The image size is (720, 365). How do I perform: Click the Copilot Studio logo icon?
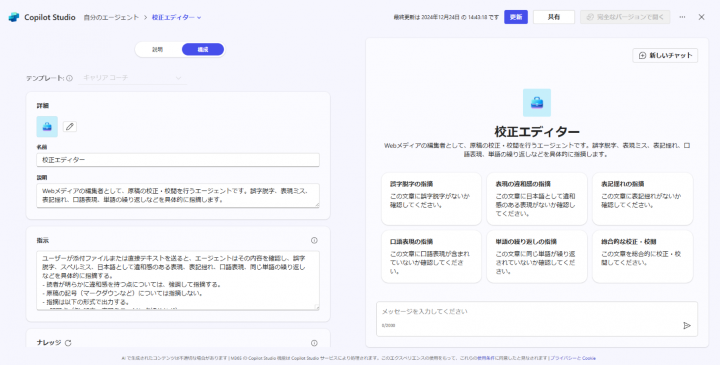point(14,17)
